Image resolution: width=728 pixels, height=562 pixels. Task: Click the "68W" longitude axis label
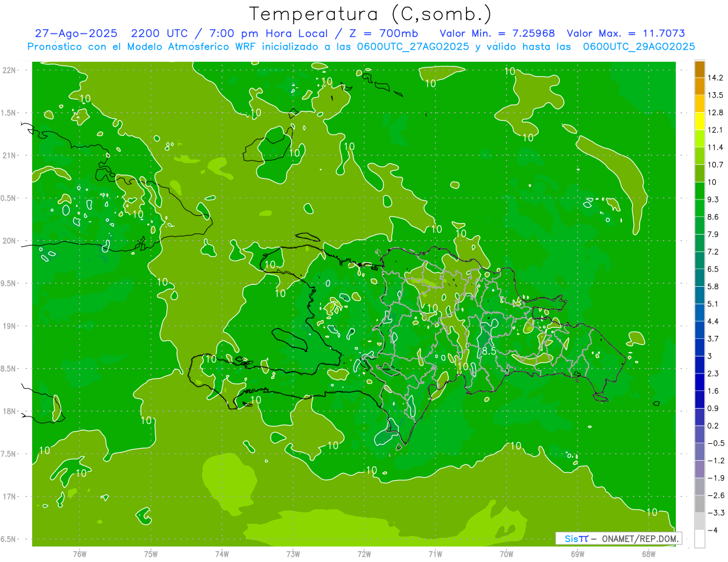click(x=649, y=554)
